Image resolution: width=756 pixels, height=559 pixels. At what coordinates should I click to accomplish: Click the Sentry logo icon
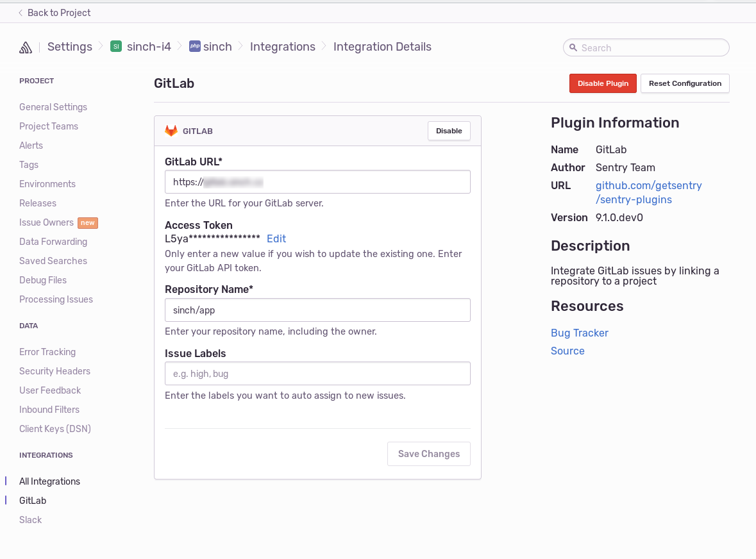[26, 47]
